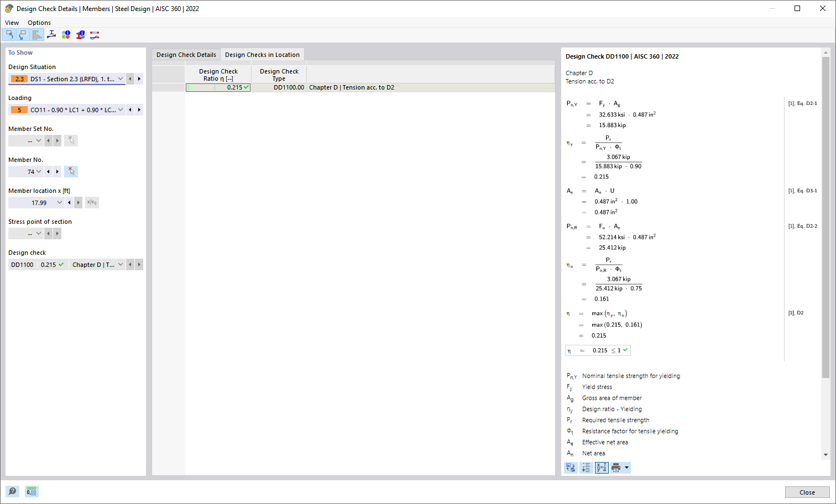836x504 pixels.
Task: Go to previous Design check
Action: click(x=130, y=265)
